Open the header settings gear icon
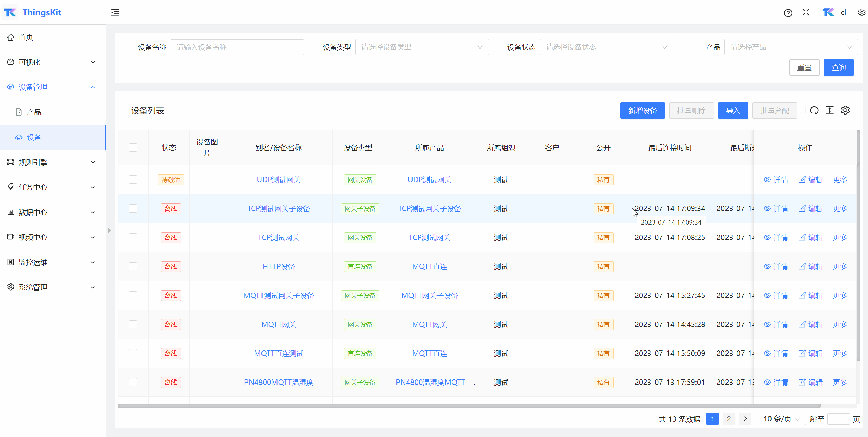The width and height of the screenshot is (868, 437). [862, 13]
